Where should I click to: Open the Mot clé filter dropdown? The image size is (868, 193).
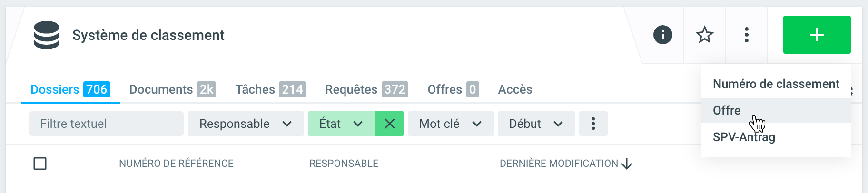(x=450, y=124)
